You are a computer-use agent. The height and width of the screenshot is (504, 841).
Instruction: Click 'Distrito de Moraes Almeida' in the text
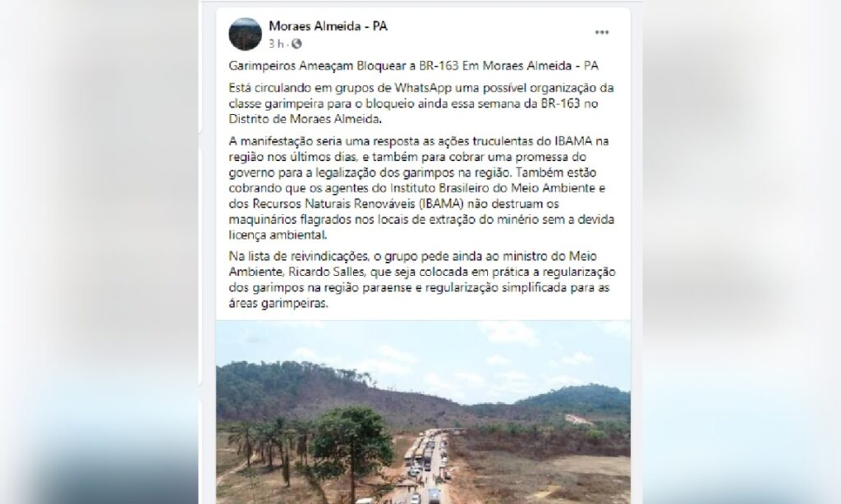[305, 118]
